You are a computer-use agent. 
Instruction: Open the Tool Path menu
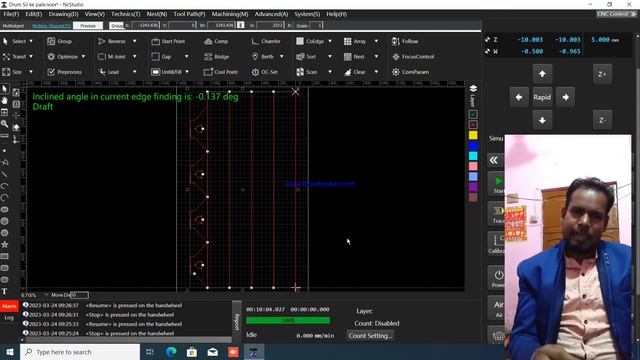tap(189, 14)
